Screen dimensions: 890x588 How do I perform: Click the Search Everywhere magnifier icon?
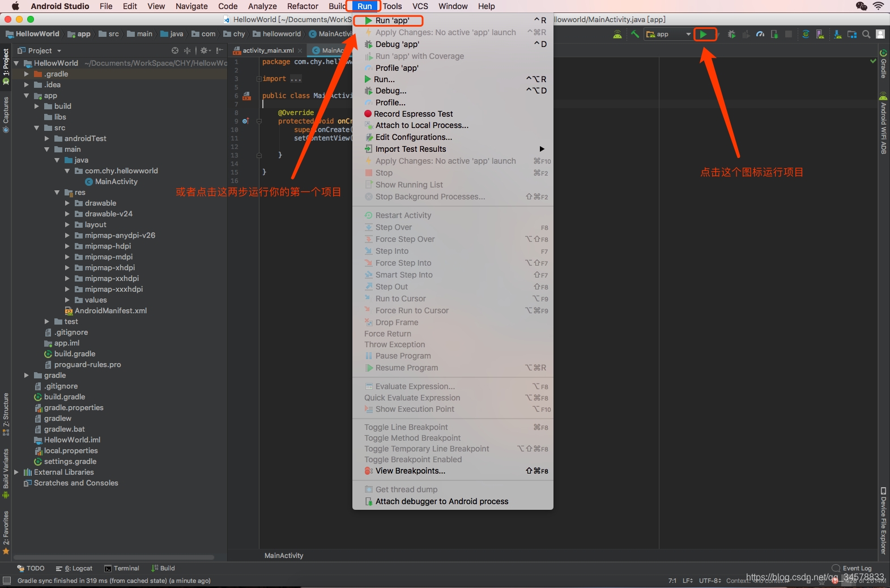(866, 34)
